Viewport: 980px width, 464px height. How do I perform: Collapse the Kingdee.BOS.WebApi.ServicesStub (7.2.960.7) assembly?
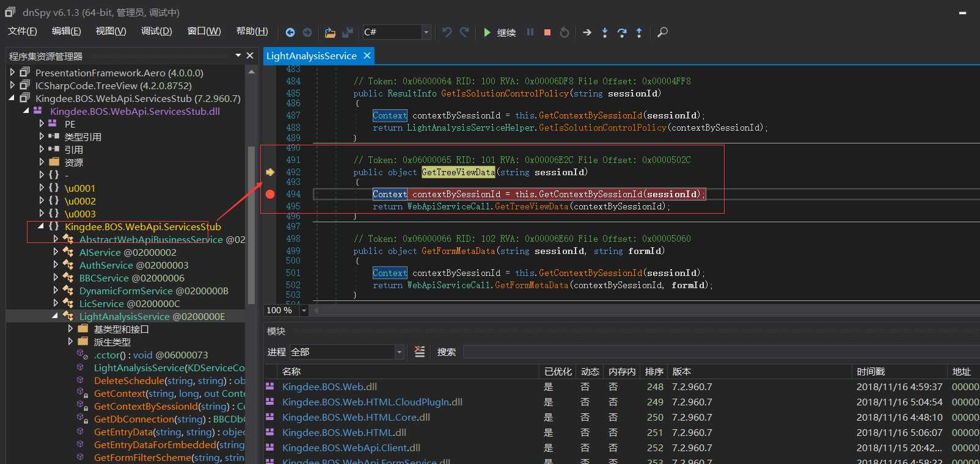(x=12, y=98)
